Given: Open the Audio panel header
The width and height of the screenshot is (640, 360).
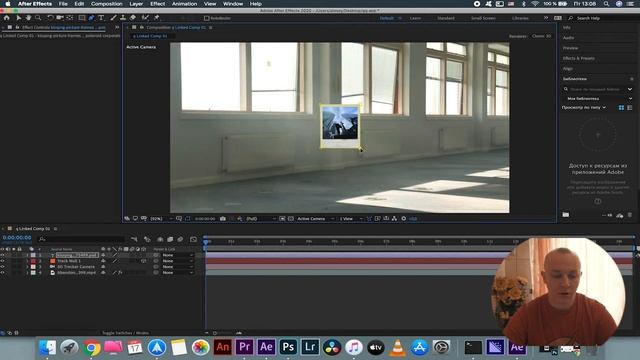Looking at the screenshot, I should (x=568, y=38).
